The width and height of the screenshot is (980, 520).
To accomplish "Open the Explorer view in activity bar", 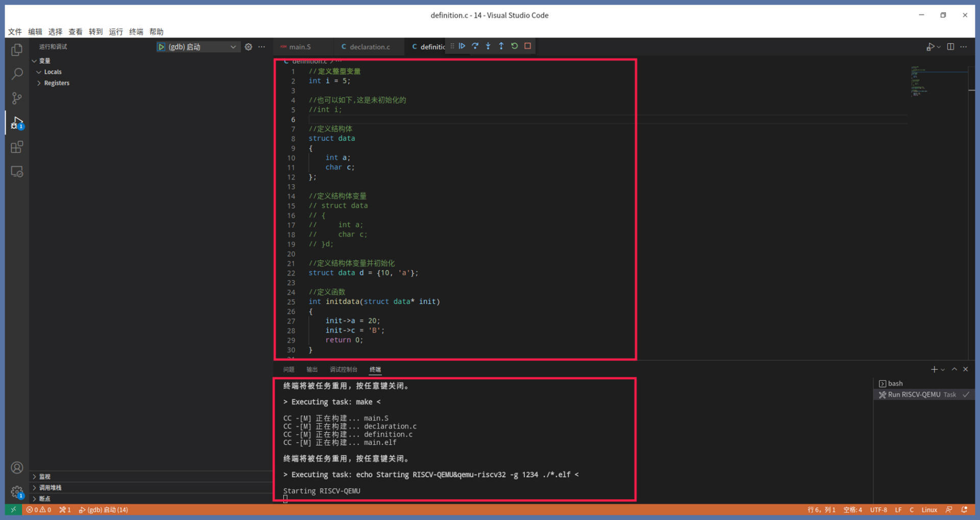I will pyautogui.click(x=17, y=49).
